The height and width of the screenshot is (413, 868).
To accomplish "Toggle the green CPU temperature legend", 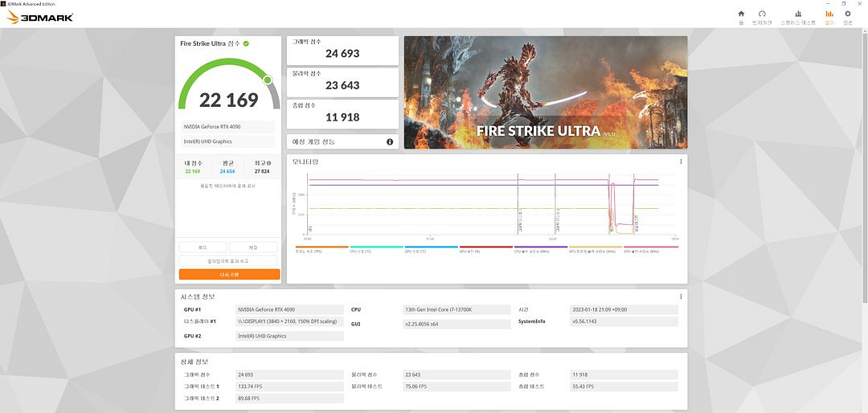I will pos(376,249).
